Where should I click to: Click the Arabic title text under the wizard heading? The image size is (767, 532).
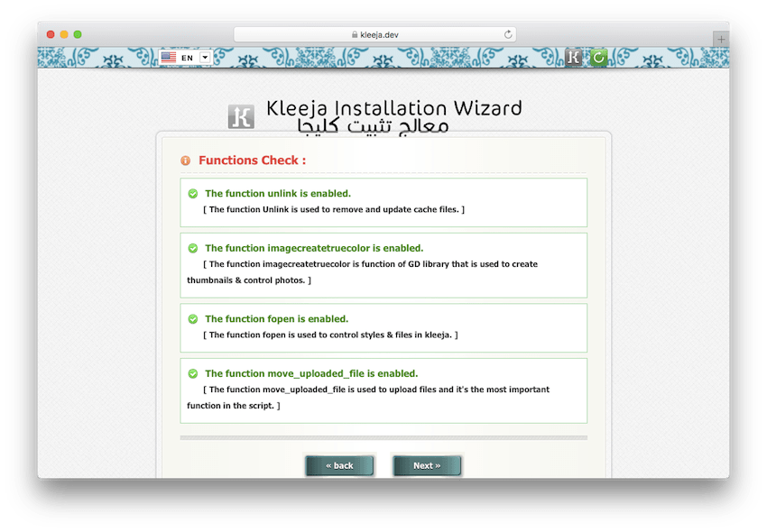tap(373, 126)
